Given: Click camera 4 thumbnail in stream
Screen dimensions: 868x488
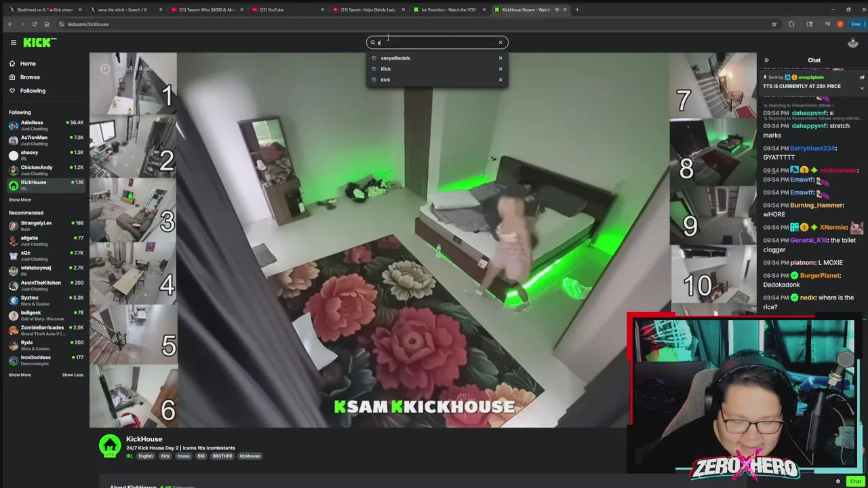Looking at the screenshot, I should click(133, 273).
